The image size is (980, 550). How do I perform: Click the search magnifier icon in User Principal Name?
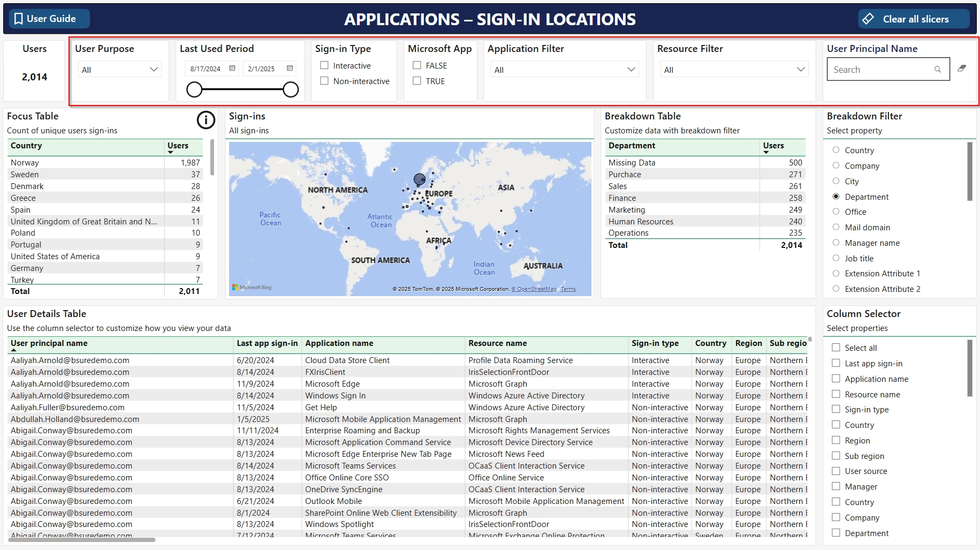pos(938,70)
